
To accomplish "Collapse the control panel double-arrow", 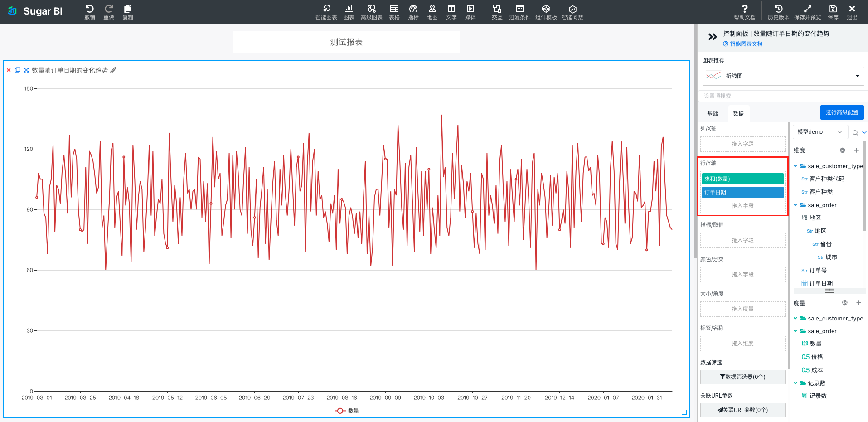I will (713, 37).
